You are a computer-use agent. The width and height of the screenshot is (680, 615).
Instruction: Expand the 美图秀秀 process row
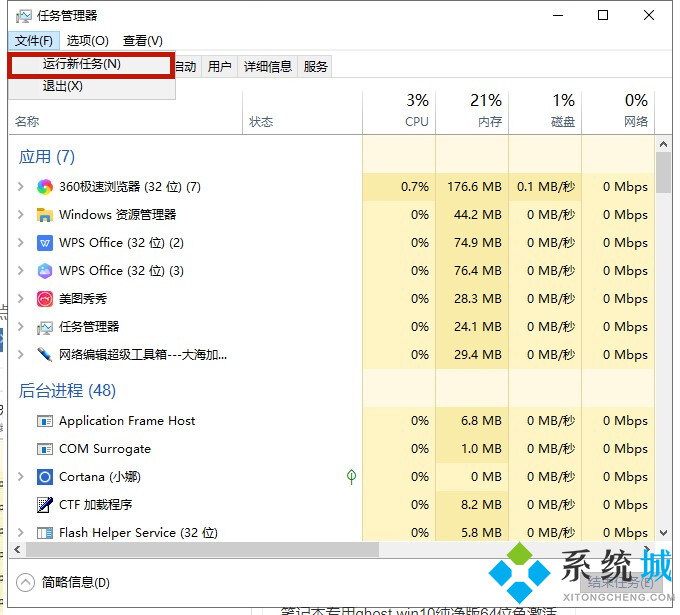click(20, 299)
